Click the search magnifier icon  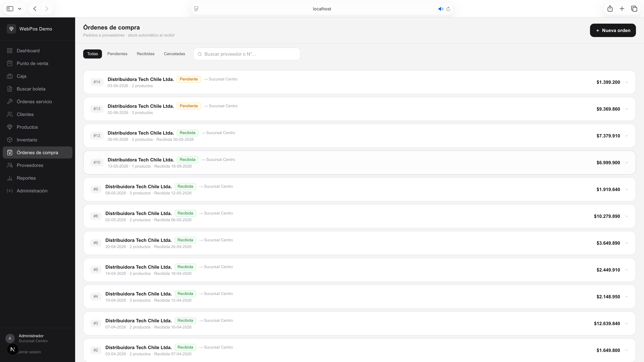200,54
